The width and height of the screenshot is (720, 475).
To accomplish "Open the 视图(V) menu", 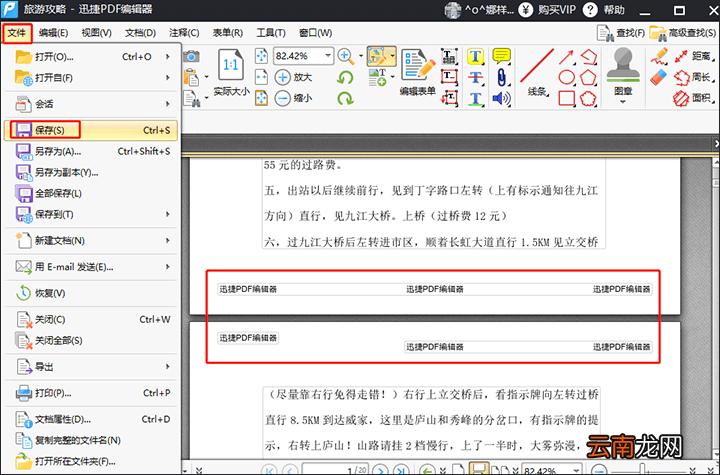I will point(96,33).
